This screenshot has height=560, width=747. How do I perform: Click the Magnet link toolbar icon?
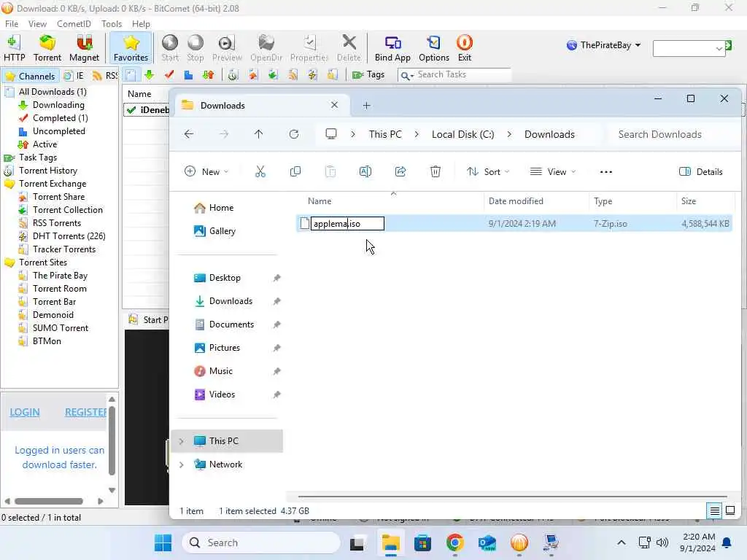pos(85,48)
